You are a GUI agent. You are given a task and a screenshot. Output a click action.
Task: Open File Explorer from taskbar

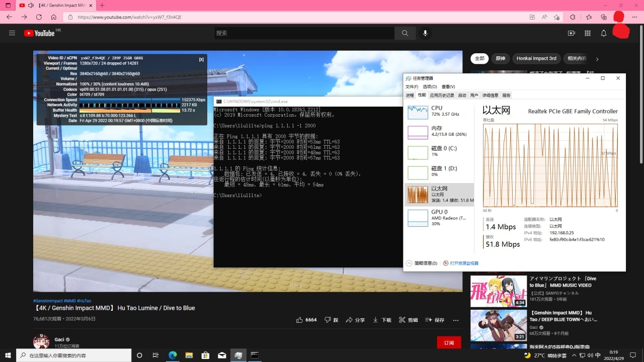coord(189,355)
